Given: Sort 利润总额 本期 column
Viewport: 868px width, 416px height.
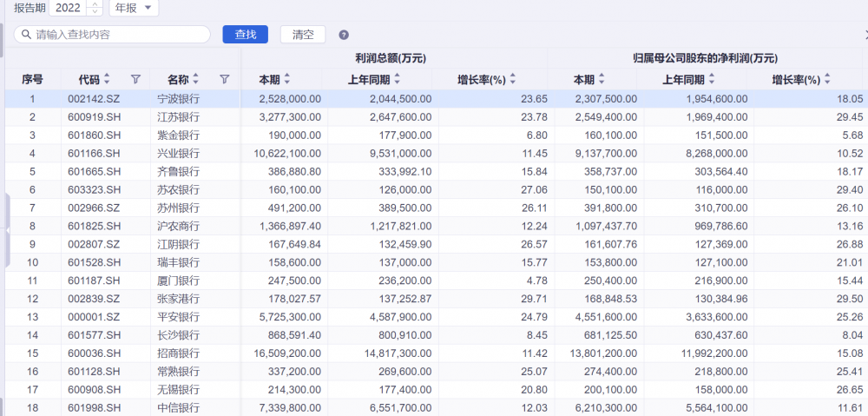Looking at the screenshot, I should (x=286, y=79).
